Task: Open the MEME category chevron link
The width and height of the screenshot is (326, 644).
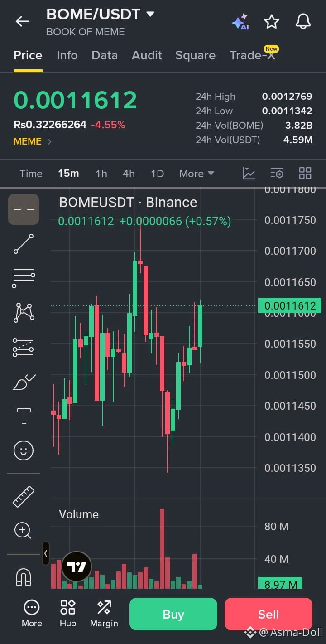Action: (49, 141)
